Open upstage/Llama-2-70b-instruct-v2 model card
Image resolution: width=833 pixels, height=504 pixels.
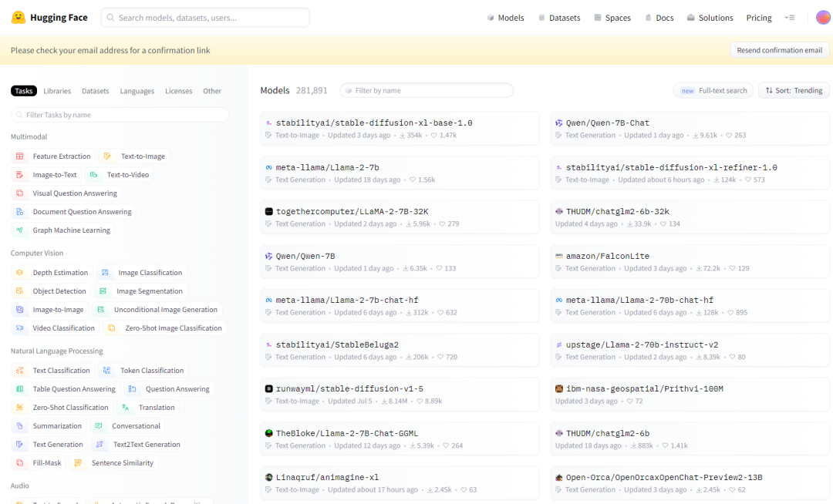(690, 350)
